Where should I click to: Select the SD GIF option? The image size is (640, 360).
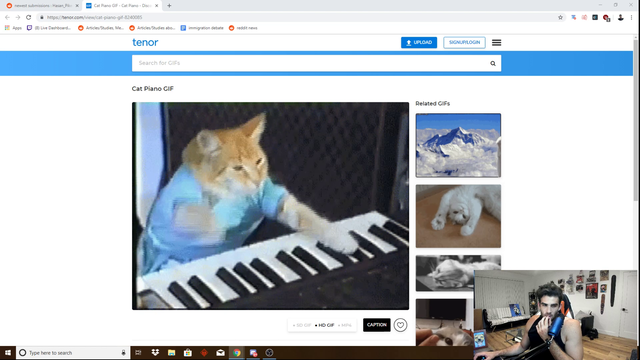(302, 325)
